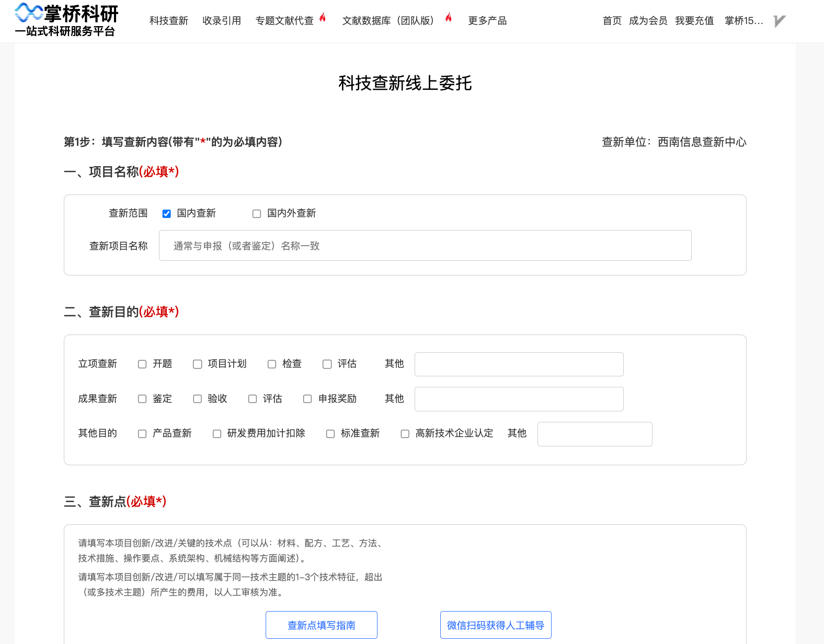Open 专题文献代查 in the navigation

coord(284,21)
